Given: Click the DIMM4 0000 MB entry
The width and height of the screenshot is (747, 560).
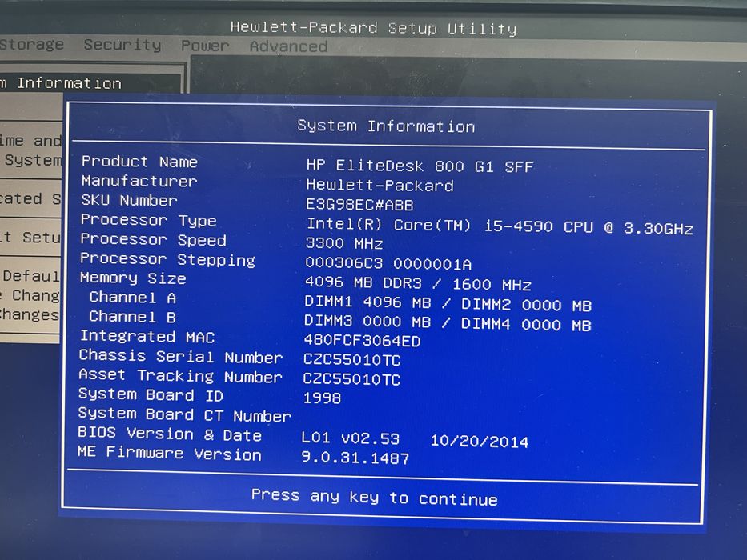Looking at the screenshot, I should 526,325.
